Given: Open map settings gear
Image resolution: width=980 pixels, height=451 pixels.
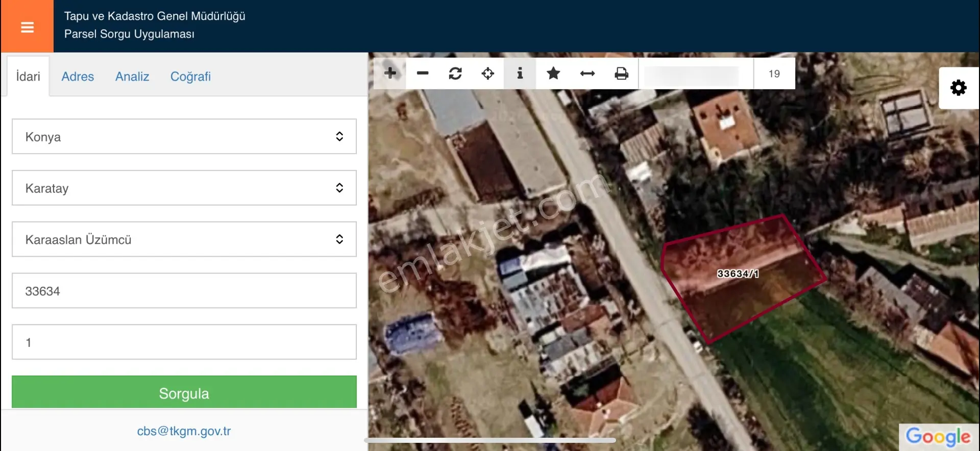Looking at the screenshot, I should (959, 88).
